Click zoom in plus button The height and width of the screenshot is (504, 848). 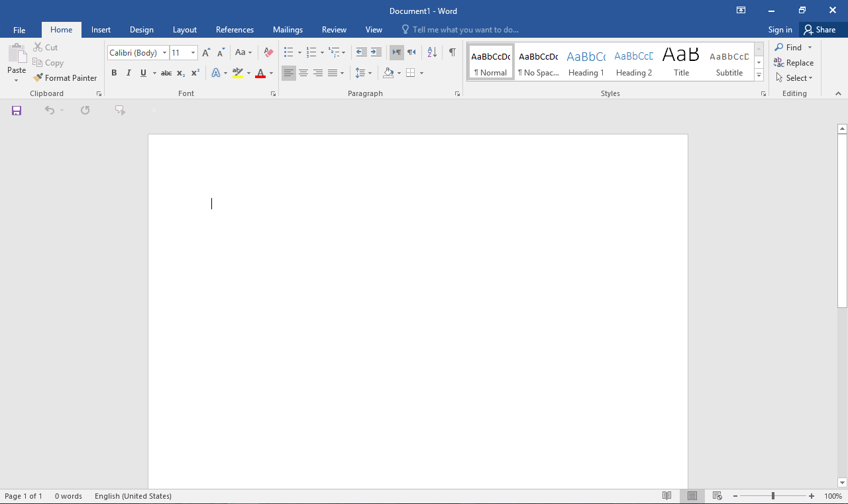[812, 496]
